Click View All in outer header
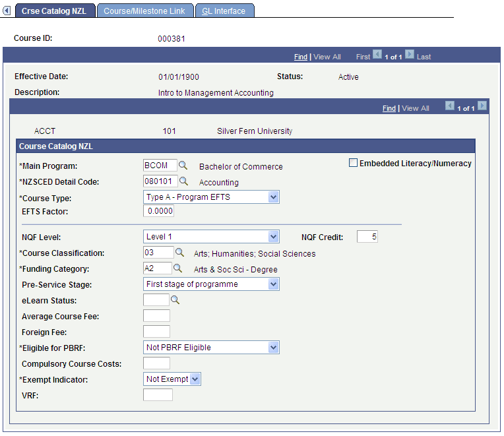The width and height of the screenshot is (504, 436). tap(327, 57)
